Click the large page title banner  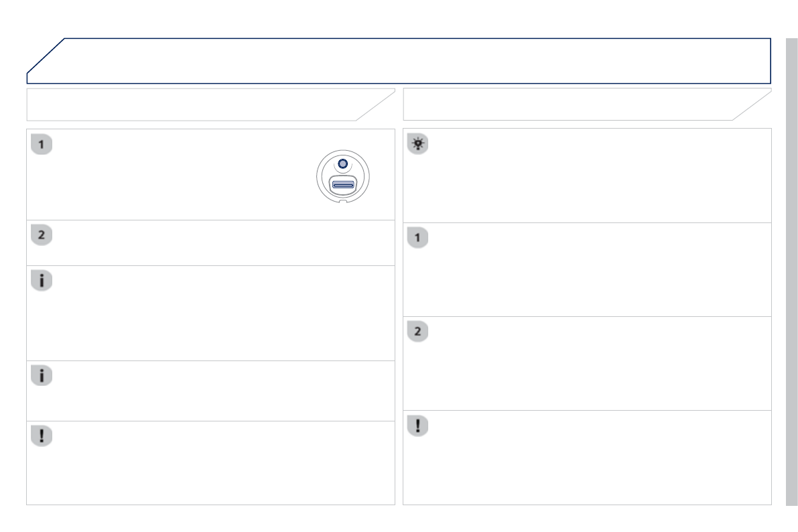402,61
